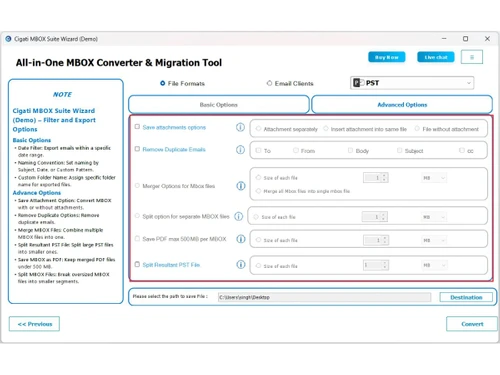Start conversion with Convert button

[472, 324]
